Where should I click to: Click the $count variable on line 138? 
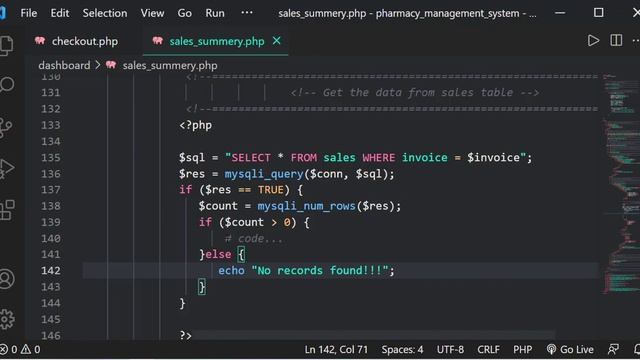click(x=218, y=206)
